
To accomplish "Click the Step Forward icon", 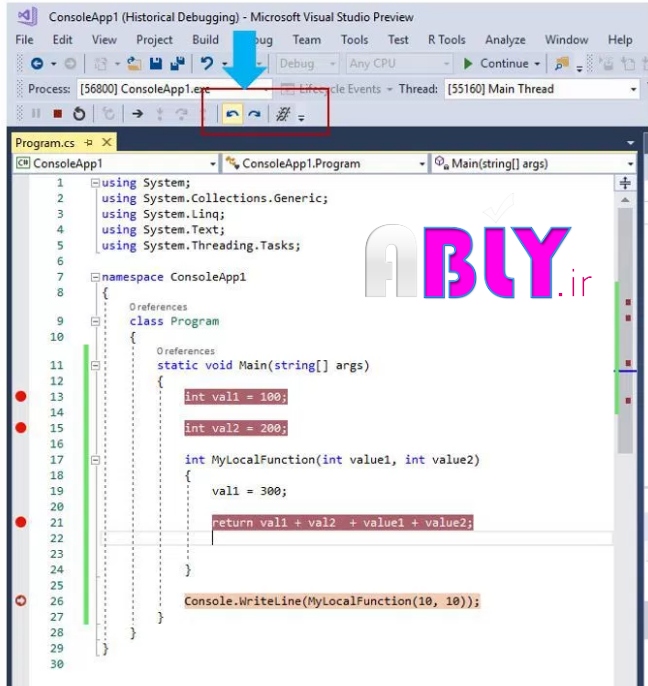I will coord(254,114).
